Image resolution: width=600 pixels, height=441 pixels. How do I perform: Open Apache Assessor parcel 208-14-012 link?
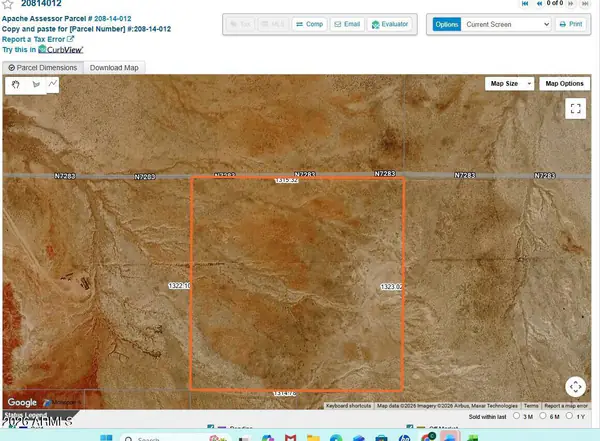(112, 18)
